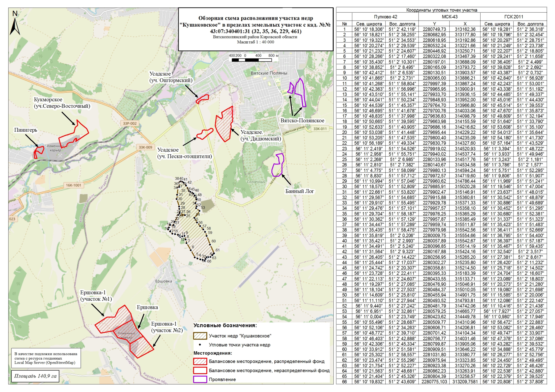Select the red hatched распределенный фонд swatch
The height and width of the screenshot is (392, 555).
(200, 361)
